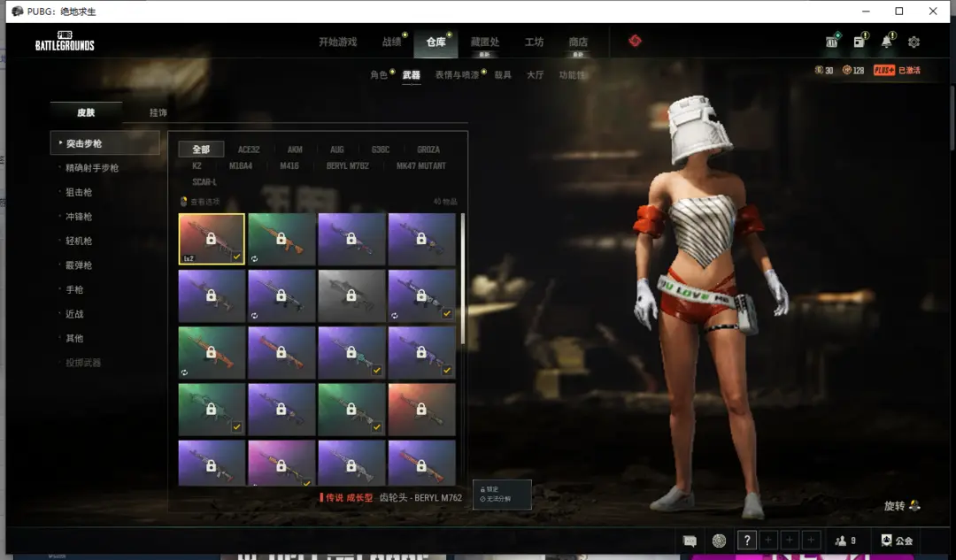This screenshot has height=560, width=956.
Task: Filter skins by GROZA
Action: (x=428, y=150)
